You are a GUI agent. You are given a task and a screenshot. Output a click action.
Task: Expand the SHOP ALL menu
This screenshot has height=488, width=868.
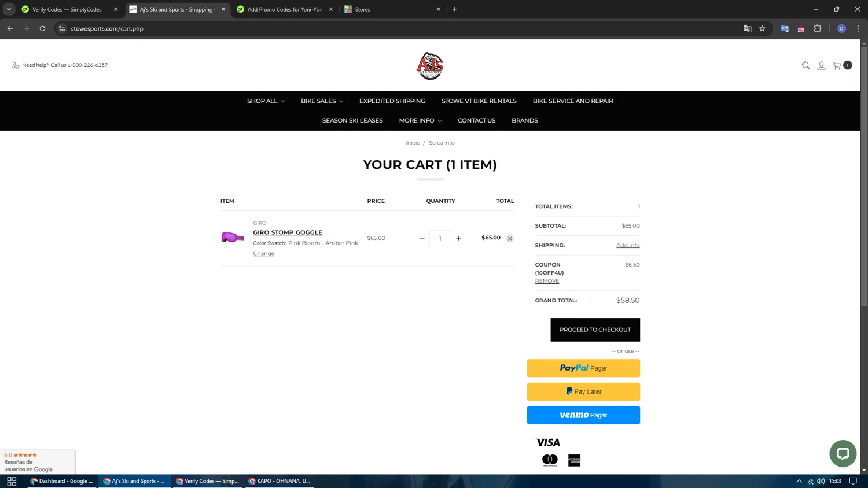coord(266,101)
